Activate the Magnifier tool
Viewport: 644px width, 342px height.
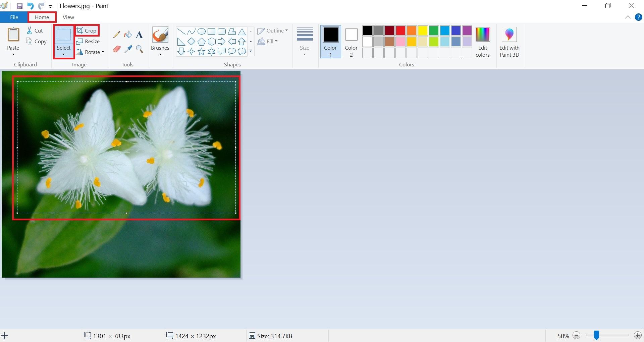[139, 49]
